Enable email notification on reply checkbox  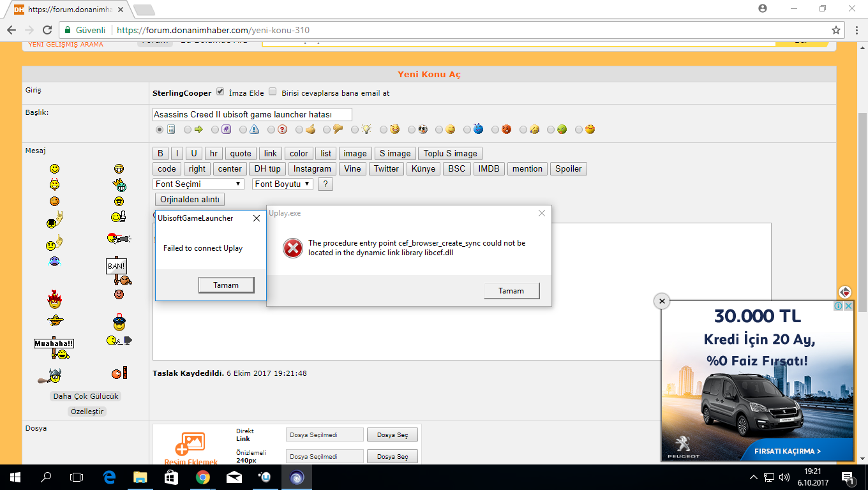[x=273, y=92]
